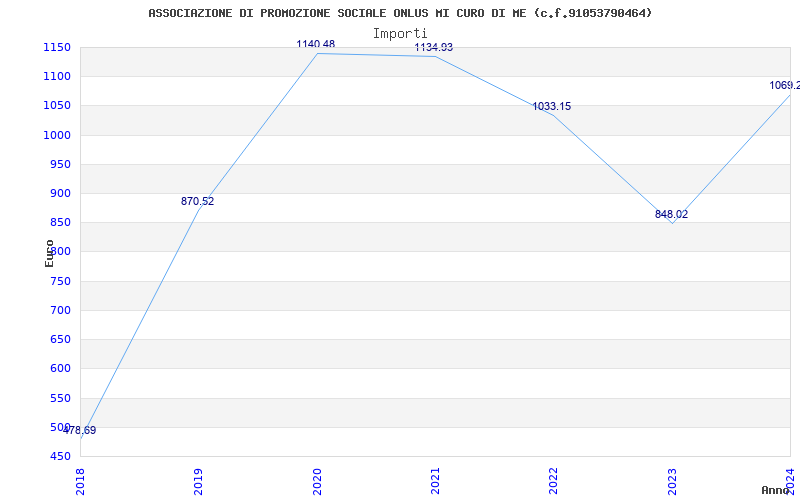Click the Anno x-axis label
The image size is (800, 500).
pyautogui.click(x=776, y=490)
